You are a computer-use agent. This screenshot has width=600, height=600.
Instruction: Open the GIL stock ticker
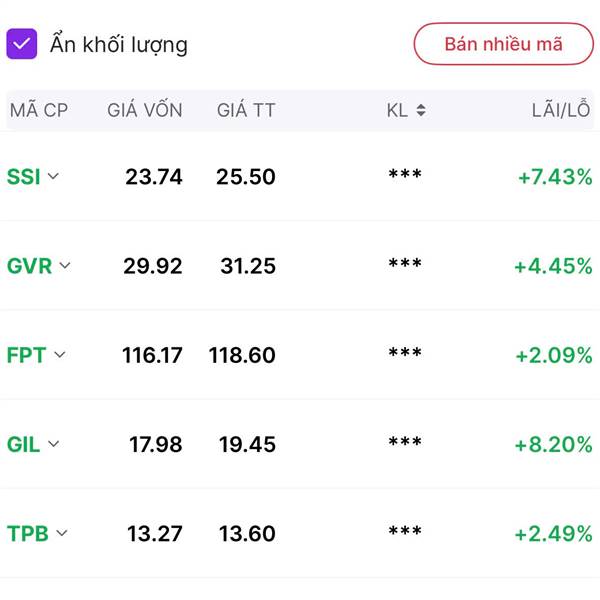(23, 444)
